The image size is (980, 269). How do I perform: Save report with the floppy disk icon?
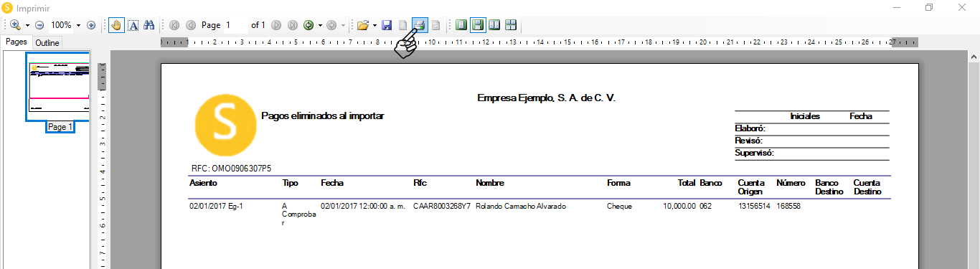387,25
